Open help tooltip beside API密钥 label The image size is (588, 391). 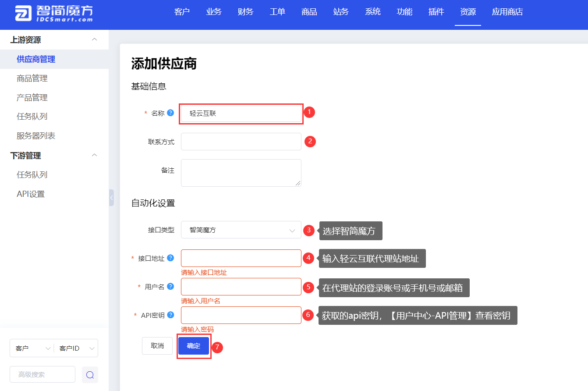point(170,315)
